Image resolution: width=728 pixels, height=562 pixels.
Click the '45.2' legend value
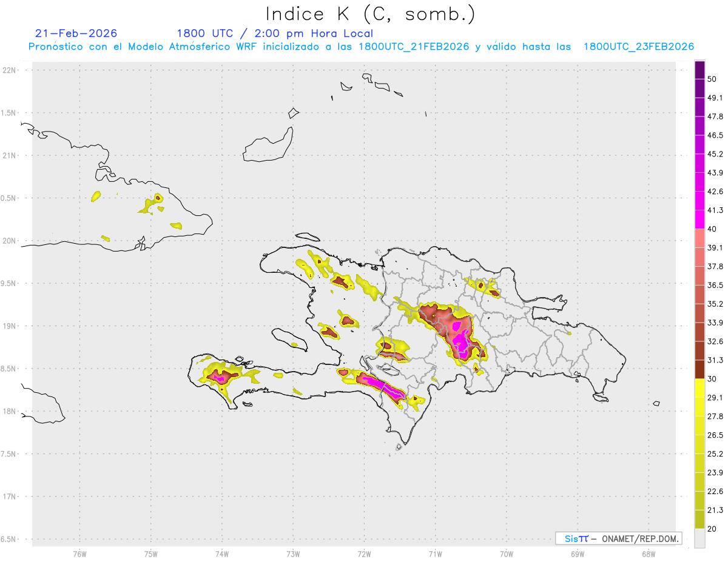coord(715,154)
